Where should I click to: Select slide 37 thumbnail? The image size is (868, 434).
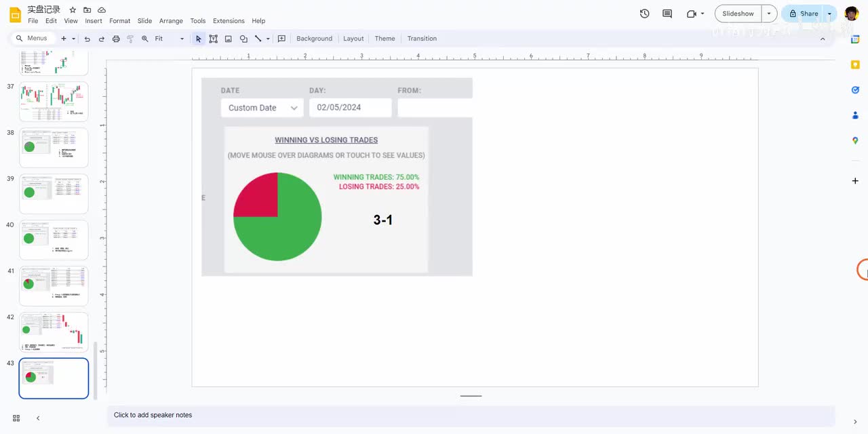(x=54, y=102)
